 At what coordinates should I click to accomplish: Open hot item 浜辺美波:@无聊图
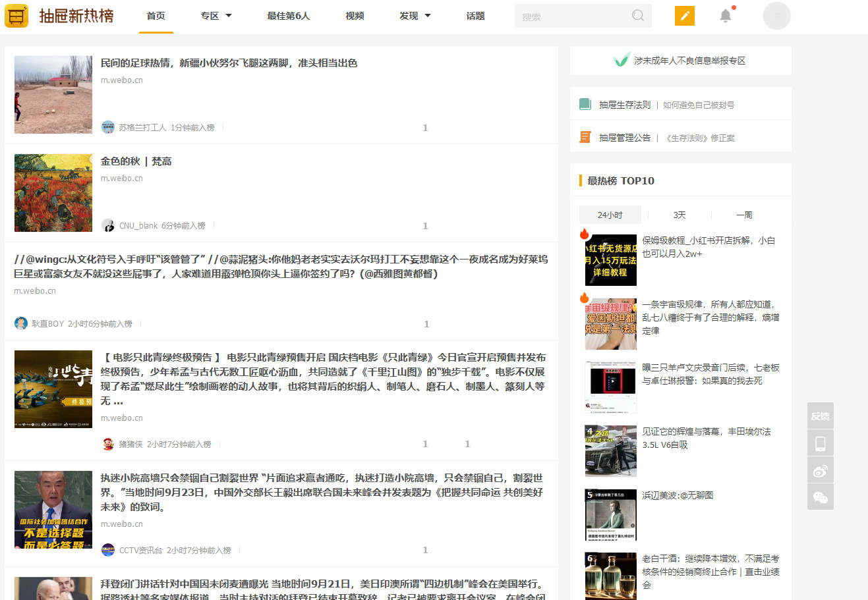[678, 495]
